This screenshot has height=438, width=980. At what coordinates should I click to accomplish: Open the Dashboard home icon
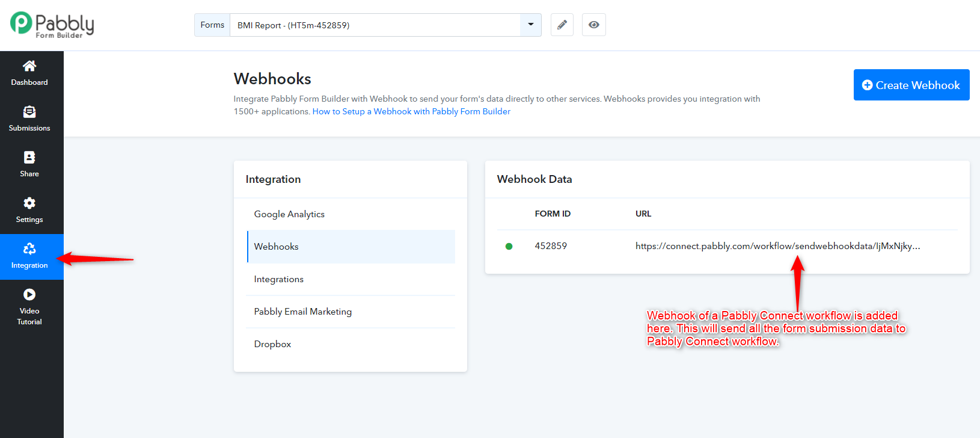pos(29,66)
